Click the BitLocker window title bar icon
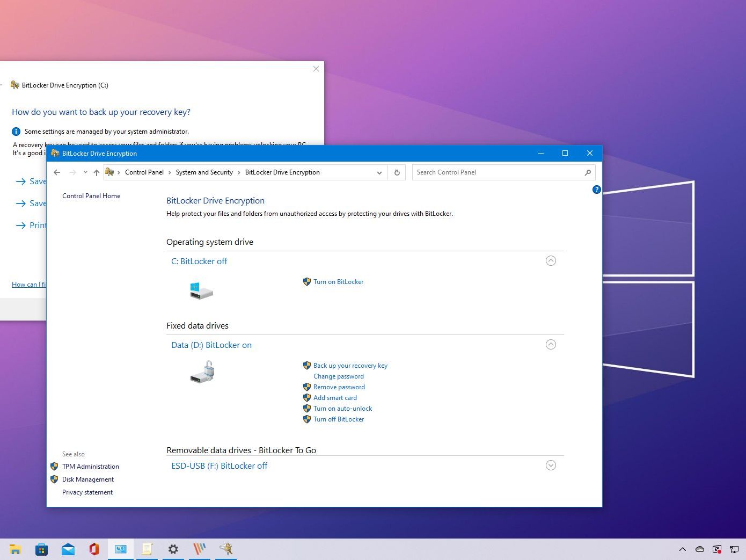746x560 pixels. 55,153
